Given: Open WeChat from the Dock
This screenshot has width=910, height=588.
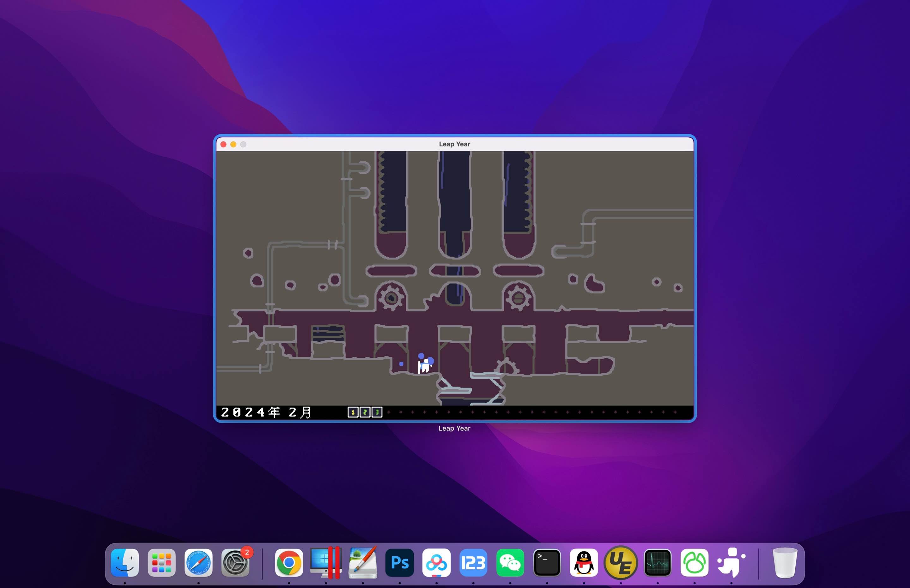Looking at the screenshot, I should [x=510, y=562].
